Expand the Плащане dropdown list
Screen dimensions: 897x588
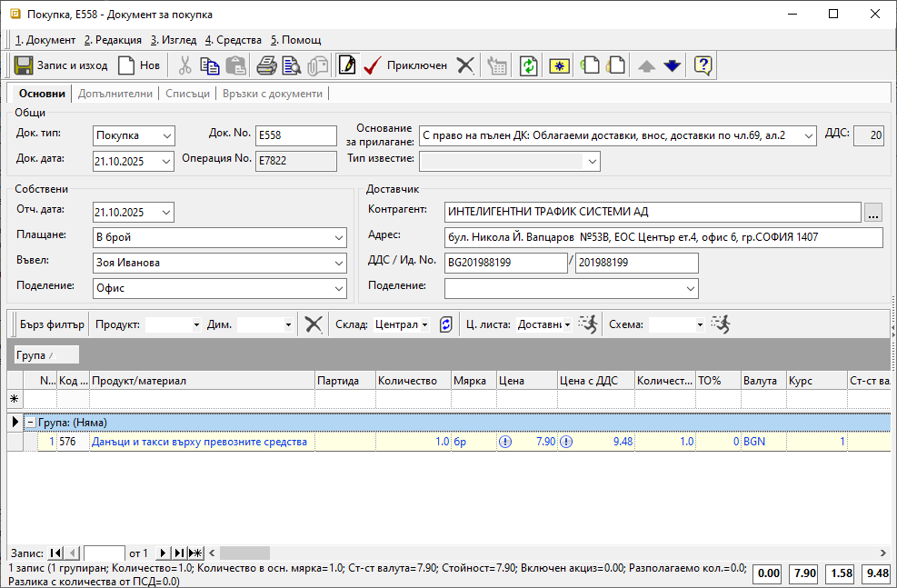(x=338, y=237)
